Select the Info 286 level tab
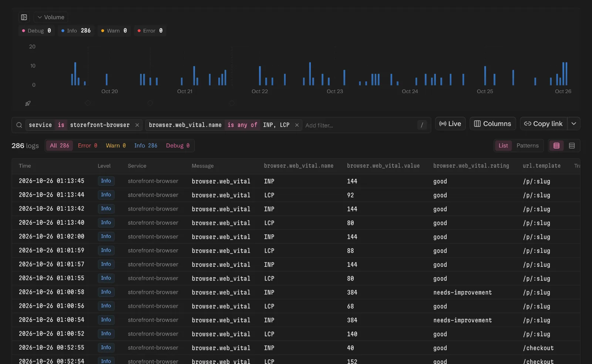Screen dimensions: 592x364 pos(146,146)
